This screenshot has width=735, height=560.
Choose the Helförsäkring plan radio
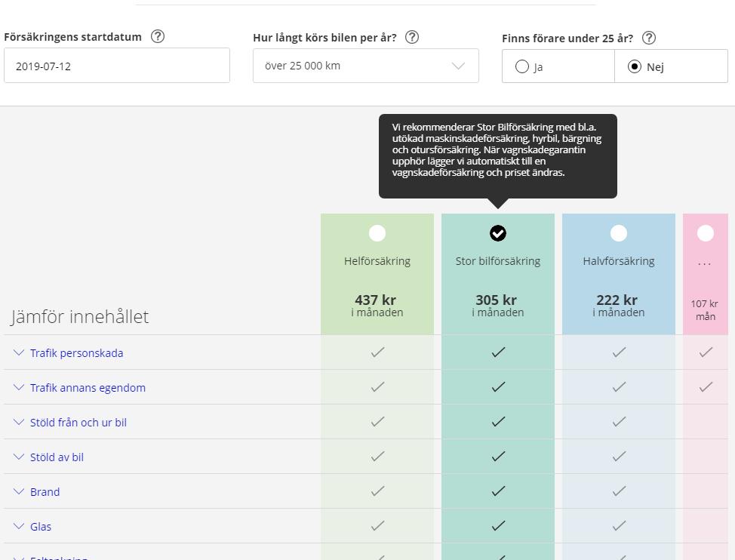coord(377,233)
